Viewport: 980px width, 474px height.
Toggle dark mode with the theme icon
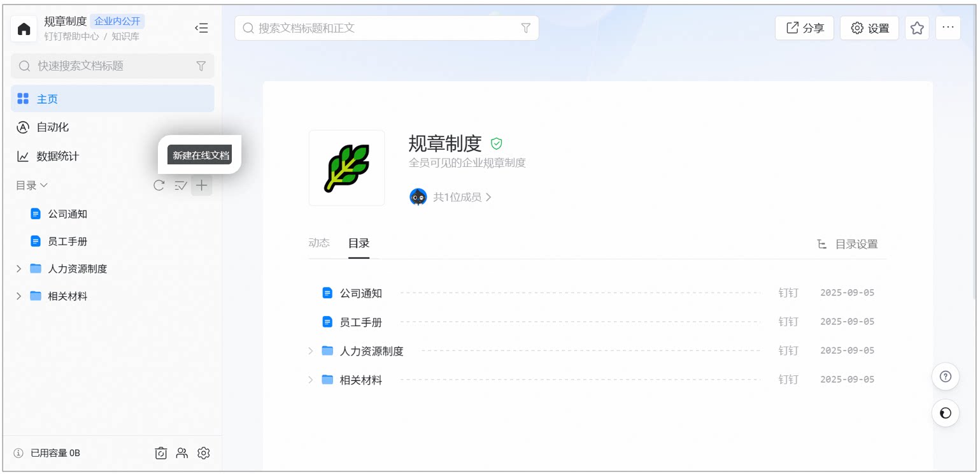click(x=946, y=413)
